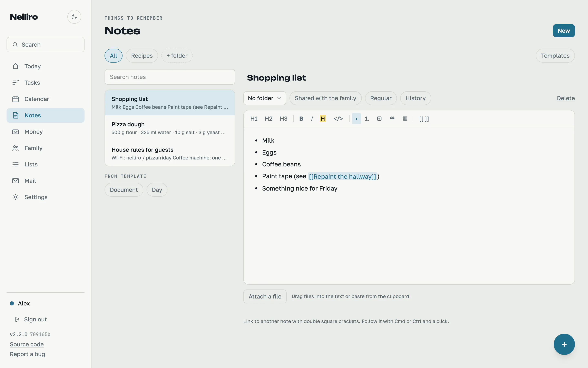Click the Eggs bullet item

[x=269, y=152]
